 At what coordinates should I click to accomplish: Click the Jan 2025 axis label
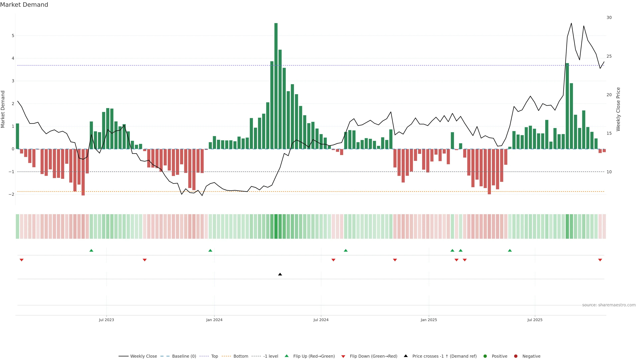[x=429, y=320]
